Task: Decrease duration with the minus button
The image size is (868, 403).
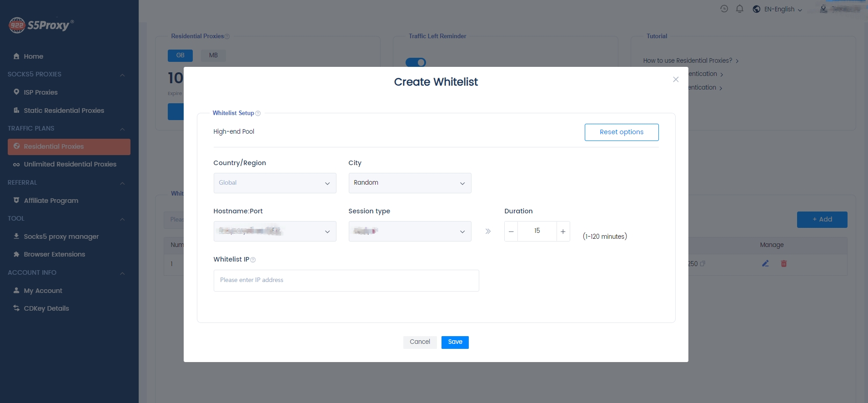Action: pos(511,232)
